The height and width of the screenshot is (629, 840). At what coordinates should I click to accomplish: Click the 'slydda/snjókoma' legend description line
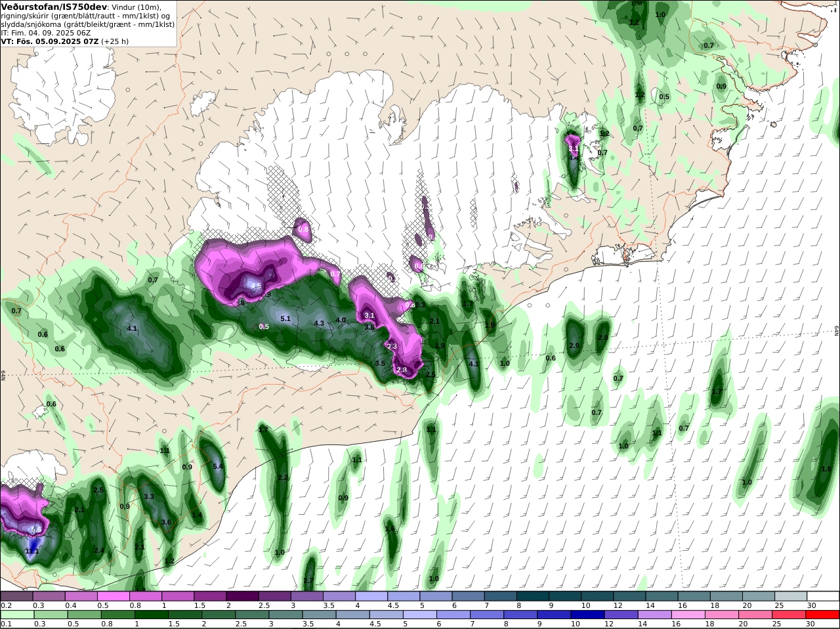tap(87, 24)
